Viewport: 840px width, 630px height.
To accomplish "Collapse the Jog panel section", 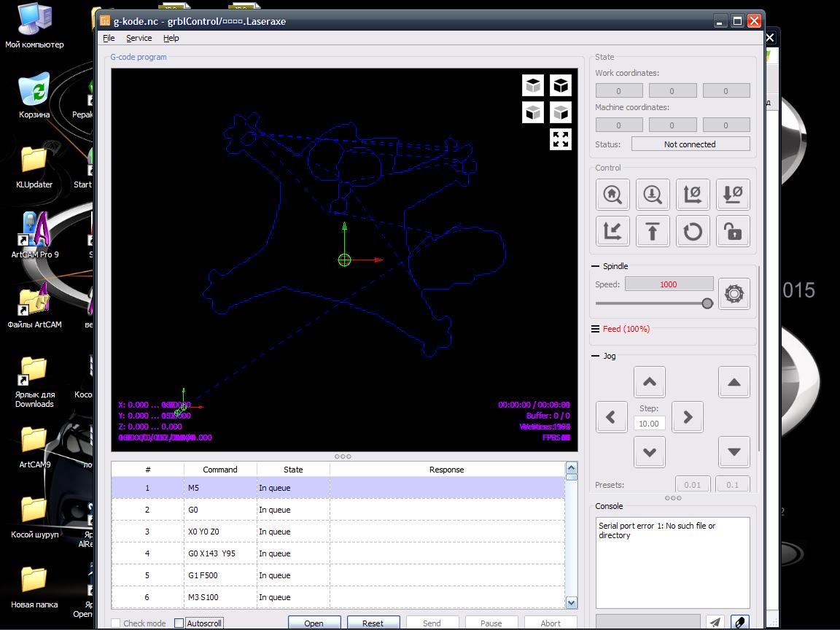I will tap(596, 356).
